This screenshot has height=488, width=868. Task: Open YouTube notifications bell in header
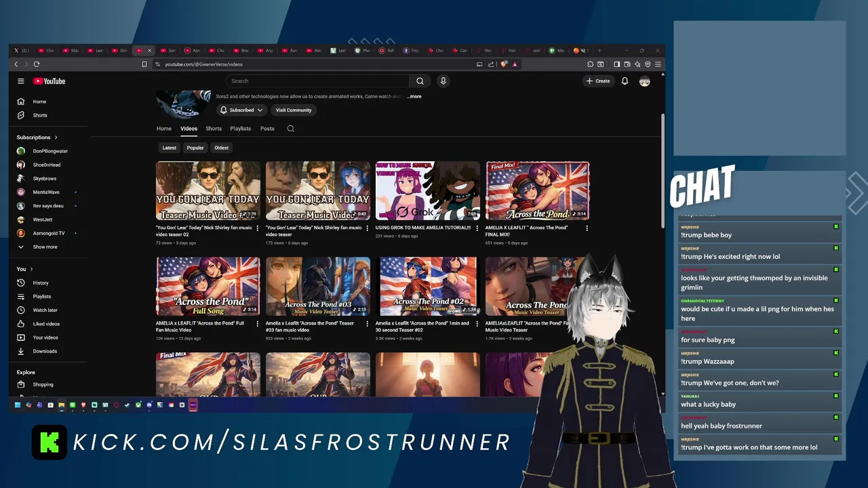click(625, 81)
